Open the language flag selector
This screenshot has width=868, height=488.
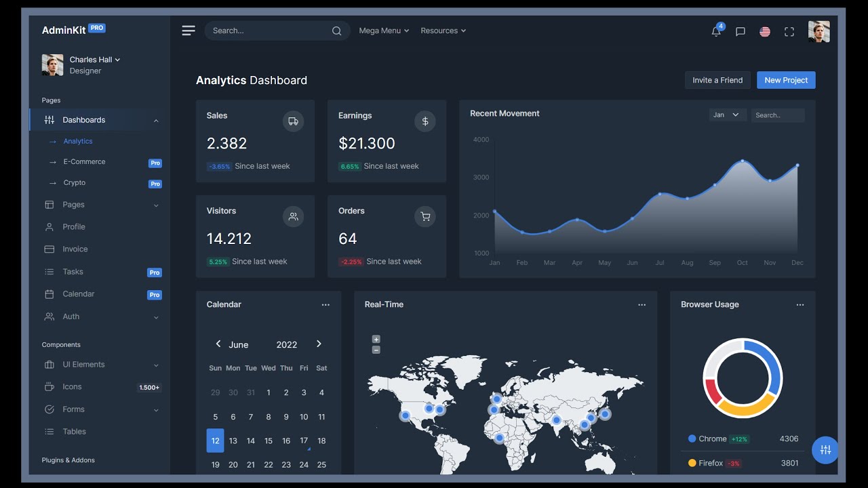tap(765, 31)
